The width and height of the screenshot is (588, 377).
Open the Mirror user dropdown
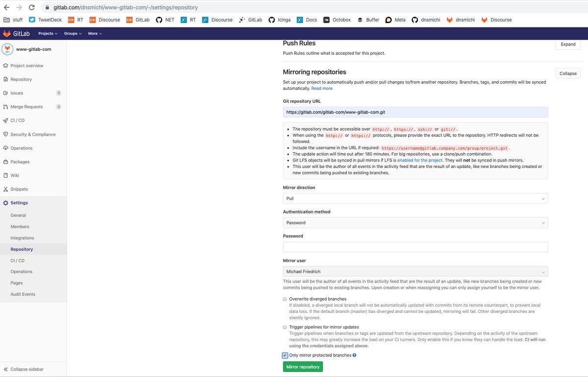416,271
